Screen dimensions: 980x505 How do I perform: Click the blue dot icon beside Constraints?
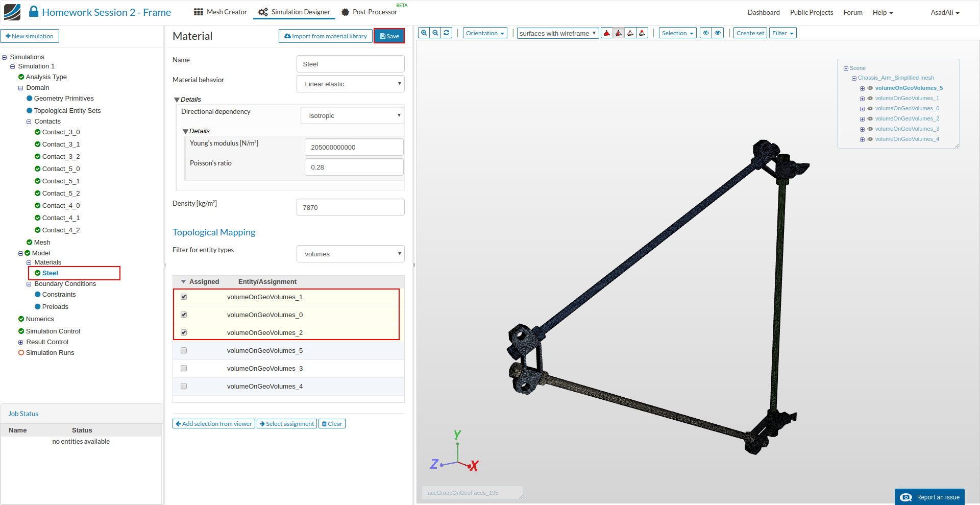click(x=38, y=295)
